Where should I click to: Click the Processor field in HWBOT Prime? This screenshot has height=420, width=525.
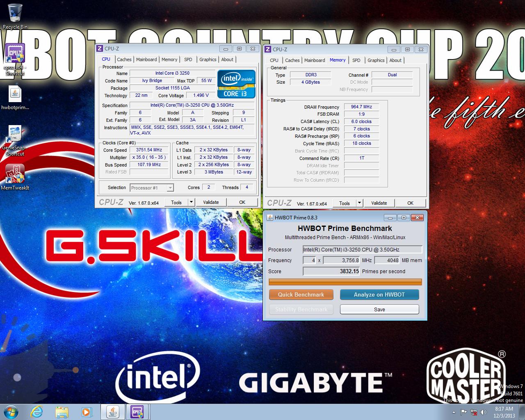click(362, 249)
